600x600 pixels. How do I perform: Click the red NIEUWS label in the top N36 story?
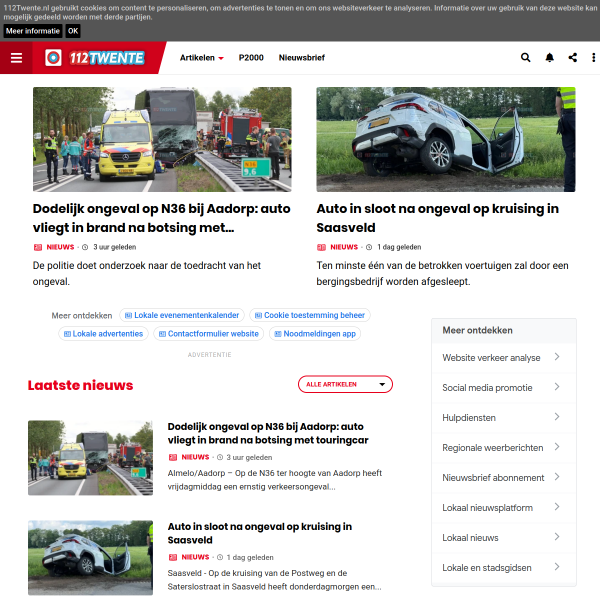[60, 247]
